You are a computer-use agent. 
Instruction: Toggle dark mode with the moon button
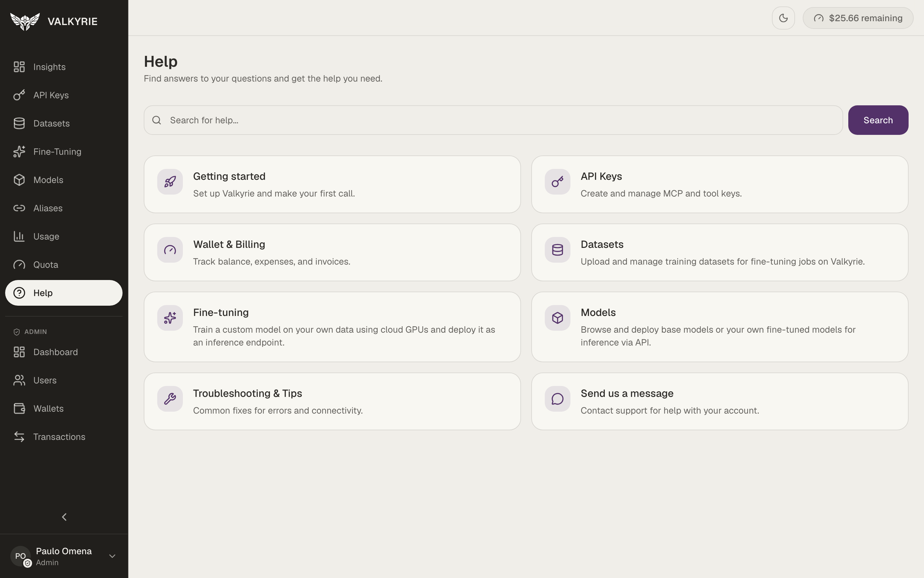[x=783, y=18]
